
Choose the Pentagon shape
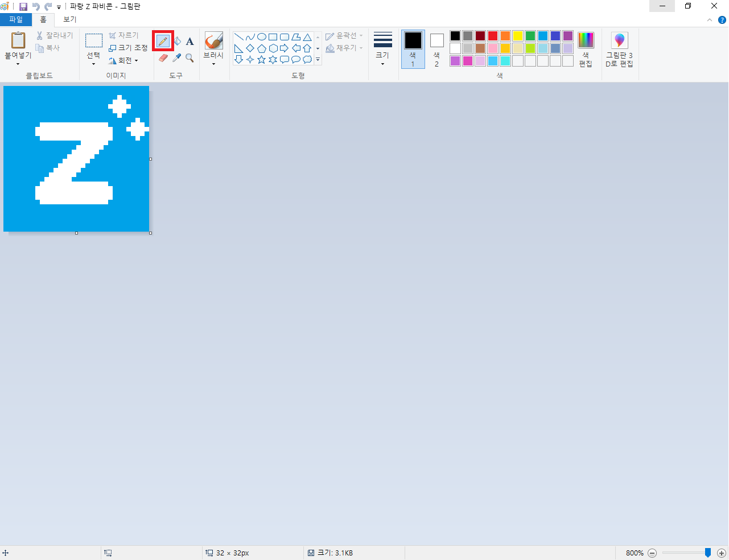262,48
